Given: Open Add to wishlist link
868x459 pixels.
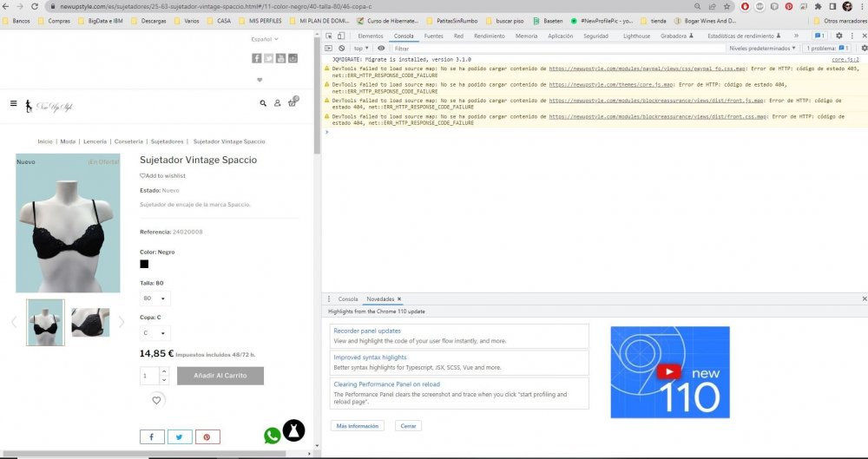Looking at the screenshot, I should pos(163,175).
